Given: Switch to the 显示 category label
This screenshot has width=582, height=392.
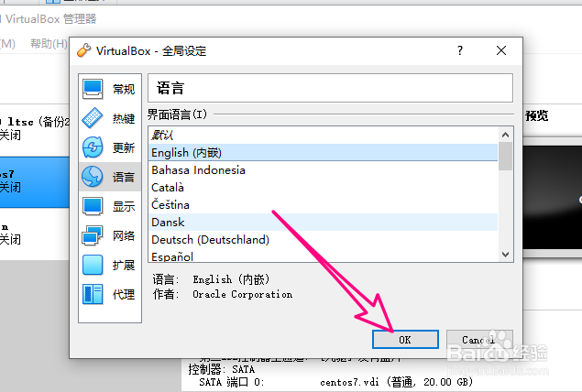Looking at the screenshot, I should tap(124, 207).
